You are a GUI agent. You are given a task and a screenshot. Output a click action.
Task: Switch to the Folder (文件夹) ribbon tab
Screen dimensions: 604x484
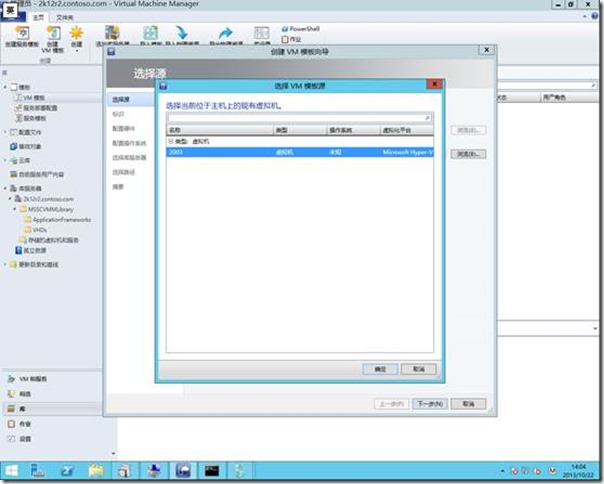64,17
